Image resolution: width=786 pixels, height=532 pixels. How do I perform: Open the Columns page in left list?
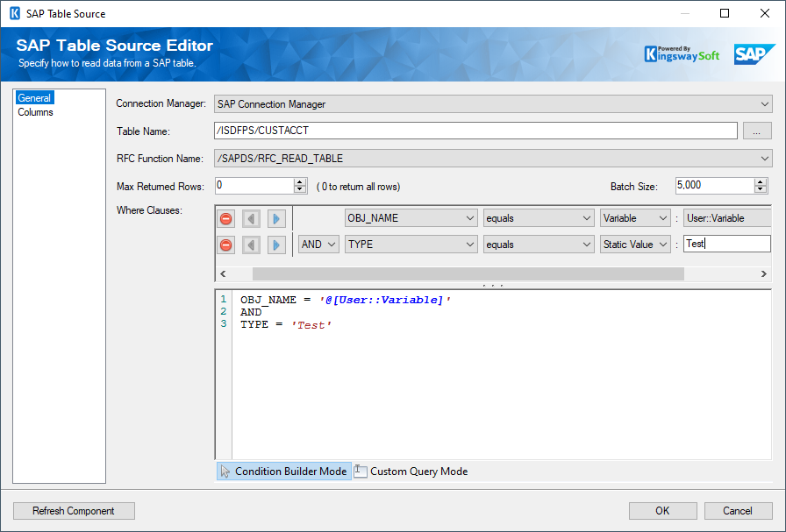[x=35, y=112]
